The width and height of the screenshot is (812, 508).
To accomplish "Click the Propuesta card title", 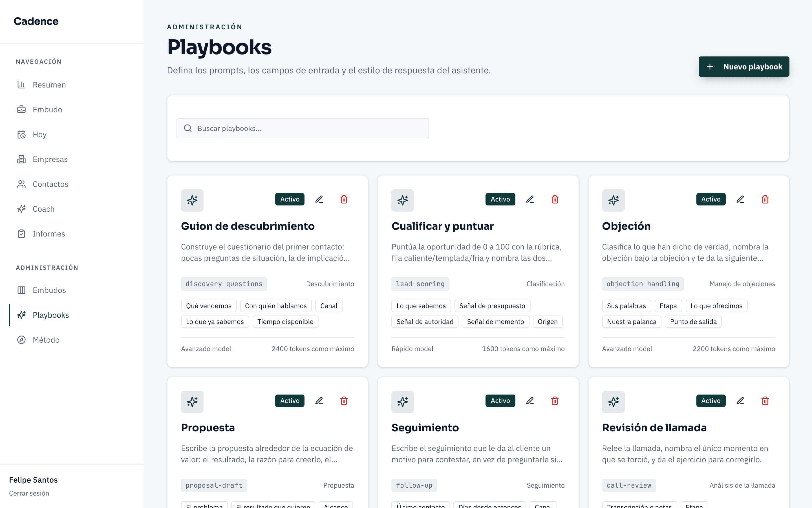I will click(x=208, y=428).
